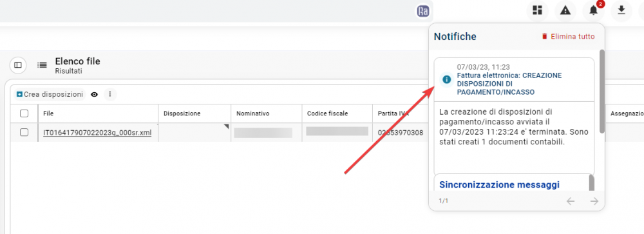
Task: Toggle the side panel layout icon
Action: tap(17, 65)
